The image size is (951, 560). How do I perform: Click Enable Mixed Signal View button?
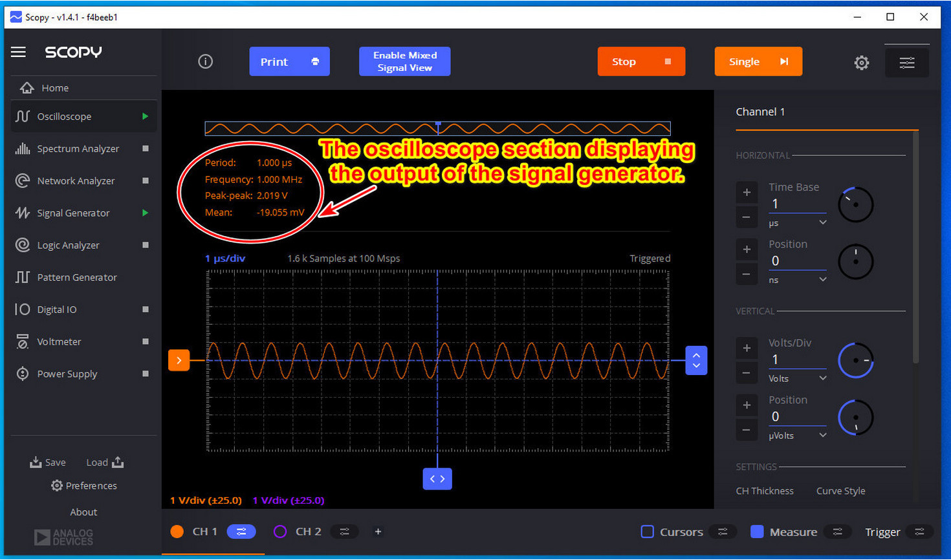[405, 61]
